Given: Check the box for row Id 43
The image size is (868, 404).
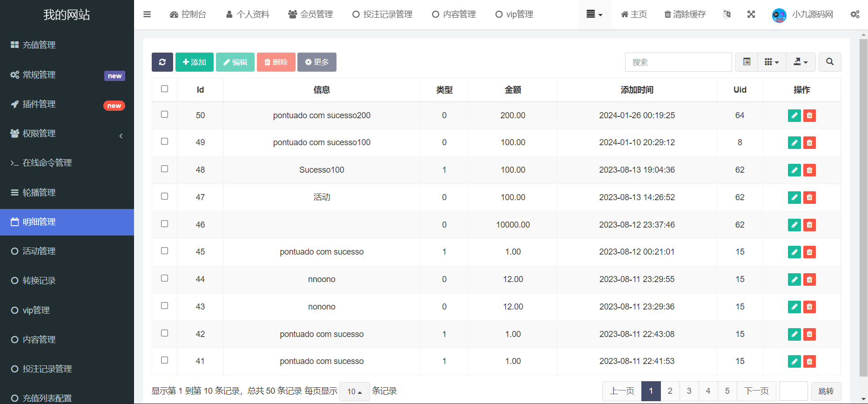Looking at the screenshot, I should click(164, 305).
